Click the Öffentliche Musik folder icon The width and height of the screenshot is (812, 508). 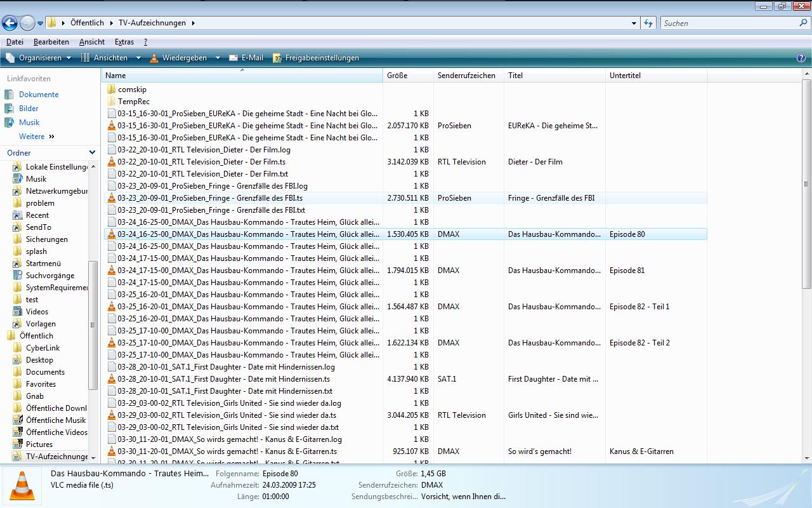[18, 420]
